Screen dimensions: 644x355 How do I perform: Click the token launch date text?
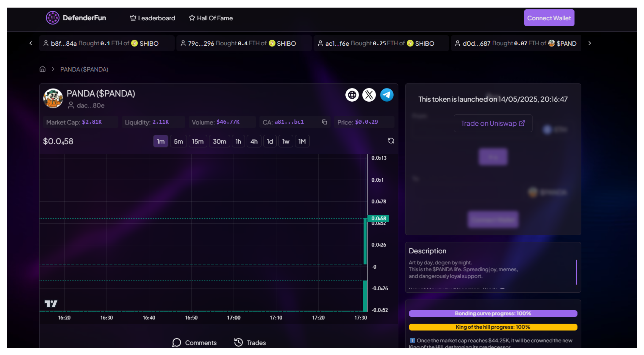click(x=493, y=99)
